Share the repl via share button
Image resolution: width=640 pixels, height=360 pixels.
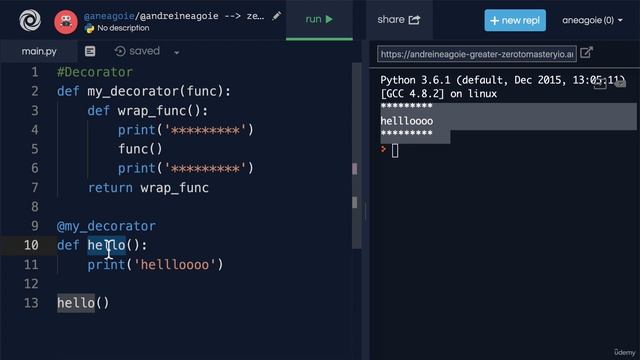(x=398, y=20)
